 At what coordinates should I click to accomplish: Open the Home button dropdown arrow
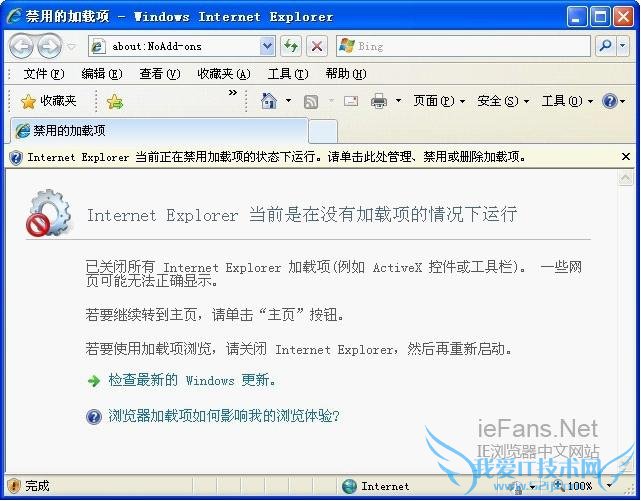[x=288, y=101]
